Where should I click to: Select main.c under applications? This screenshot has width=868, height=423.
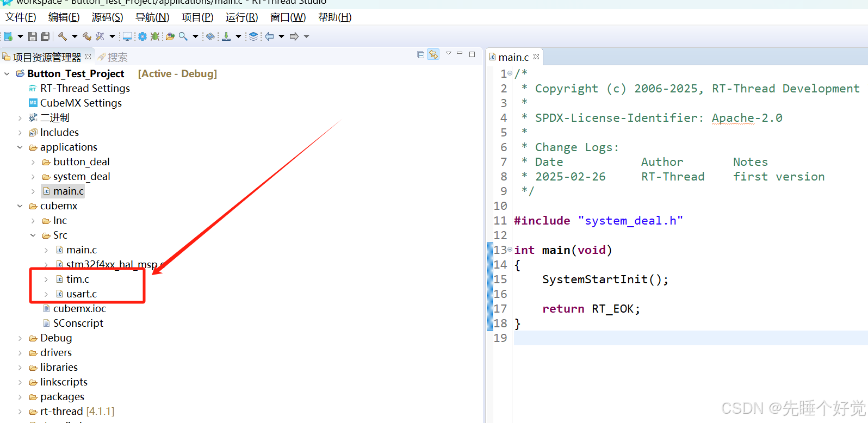63,191
